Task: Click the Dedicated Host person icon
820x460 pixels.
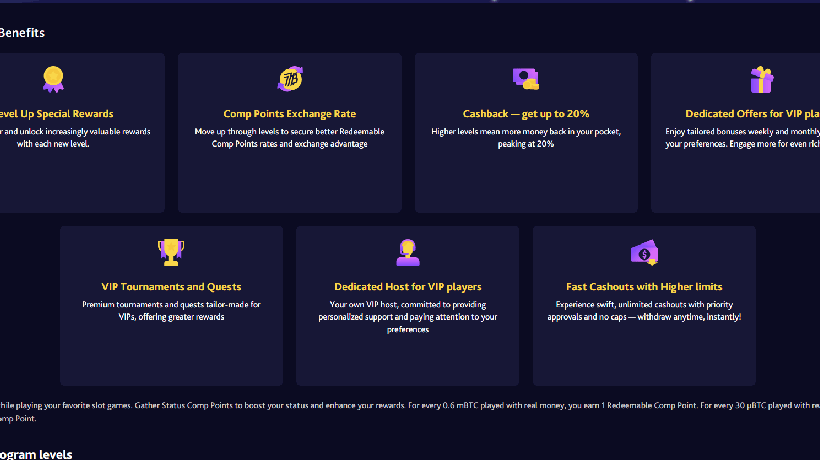Action: (x=408, y=251)
